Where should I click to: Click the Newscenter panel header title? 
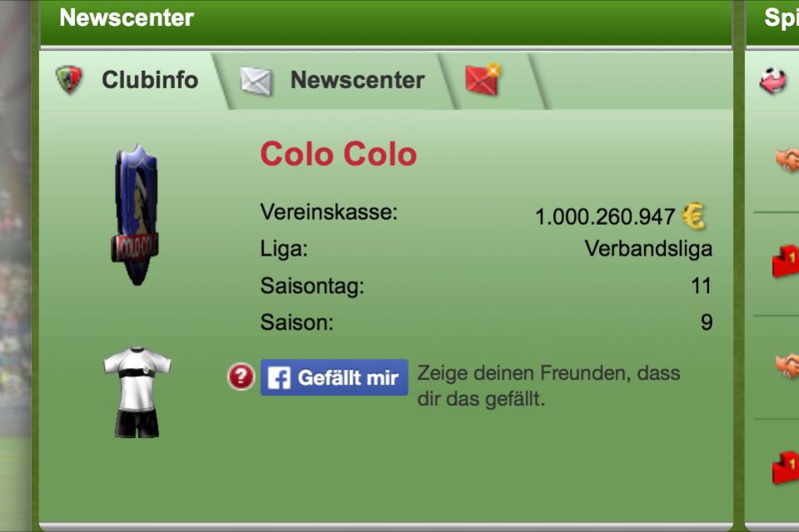pos(127,17)
